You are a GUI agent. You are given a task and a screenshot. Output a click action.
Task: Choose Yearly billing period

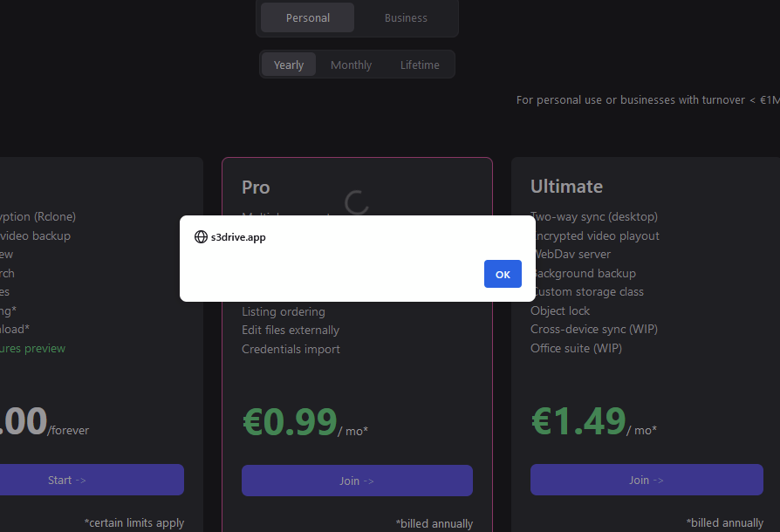point(289,65)
